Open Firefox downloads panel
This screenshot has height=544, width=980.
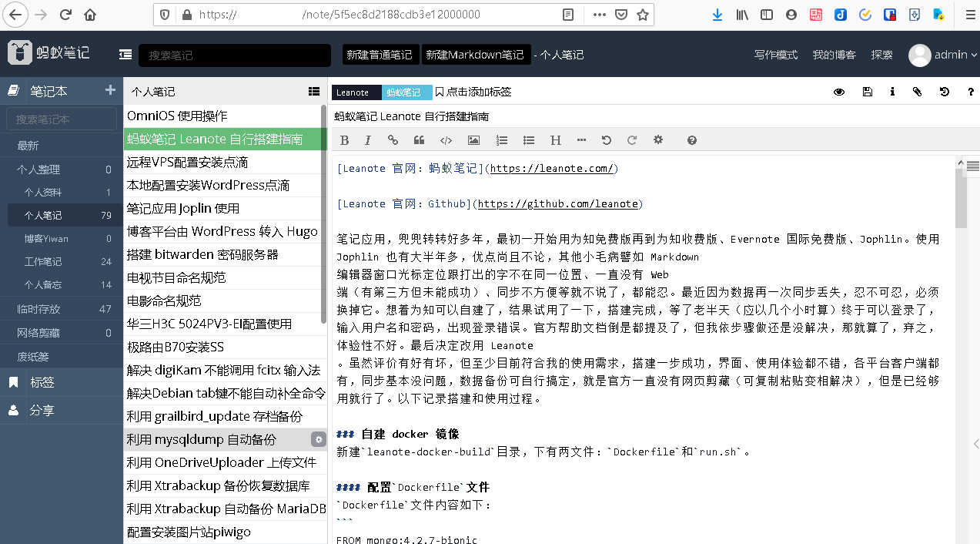[x=717, y=15]
